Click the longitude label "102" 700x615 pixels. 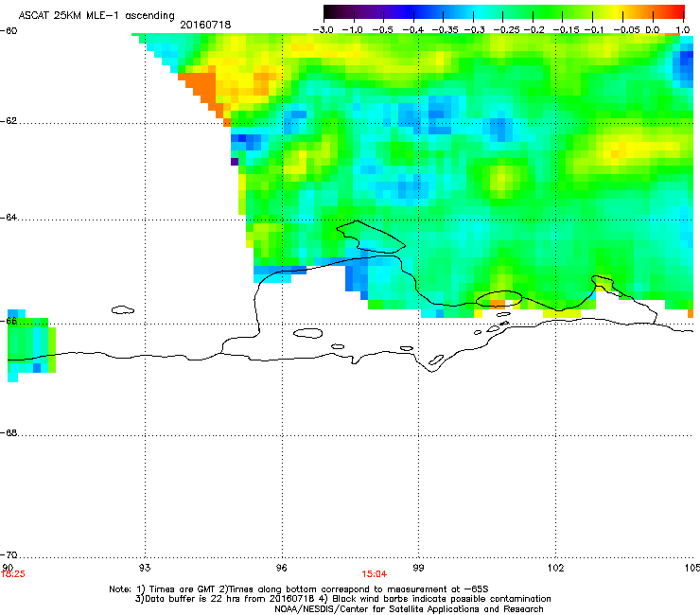click(555, 568)
